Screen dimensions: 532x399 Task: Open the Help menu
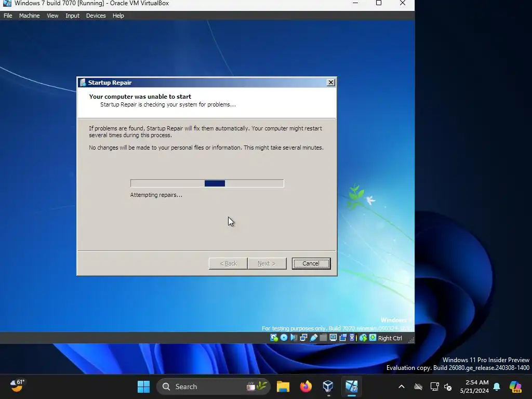(x=118, y=16)
